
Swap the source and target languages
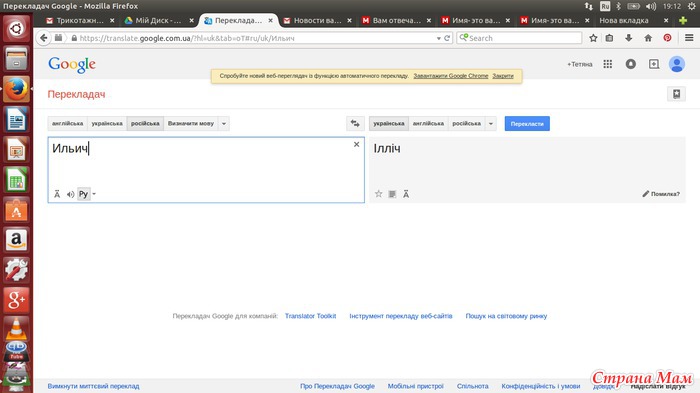(x=355, y=123)
